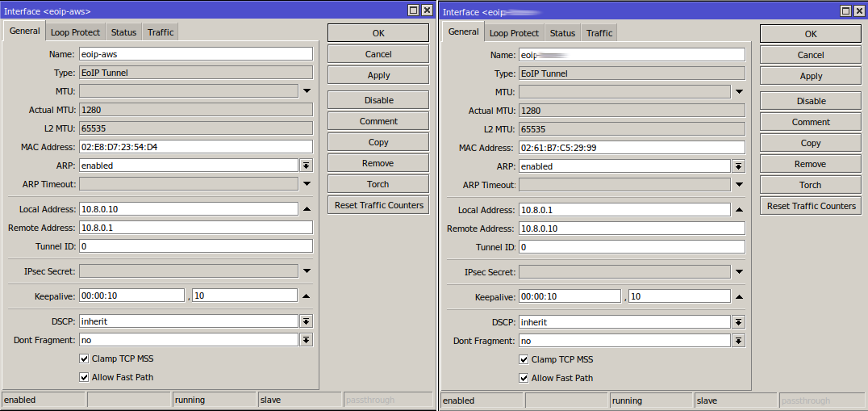Collapse Keepalive arrow in right window
Image resolution: width=868 pixels, height=411 pixels.
click(x=739, y=297)
